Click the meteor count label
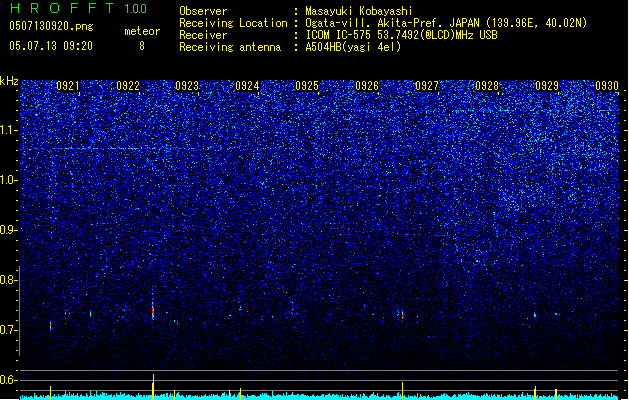 [142, 31]
